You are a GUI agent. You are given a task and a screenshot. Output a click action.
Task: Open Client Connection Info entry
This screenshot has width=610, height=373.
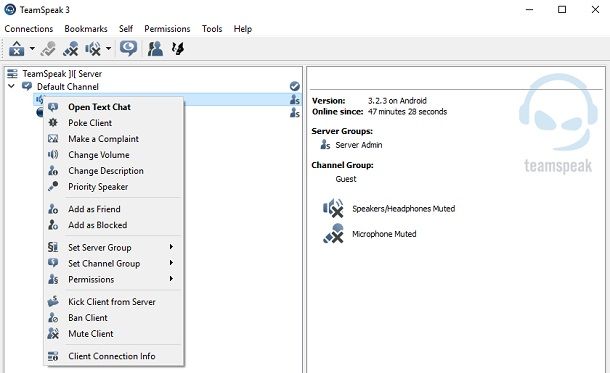[114, 356]
